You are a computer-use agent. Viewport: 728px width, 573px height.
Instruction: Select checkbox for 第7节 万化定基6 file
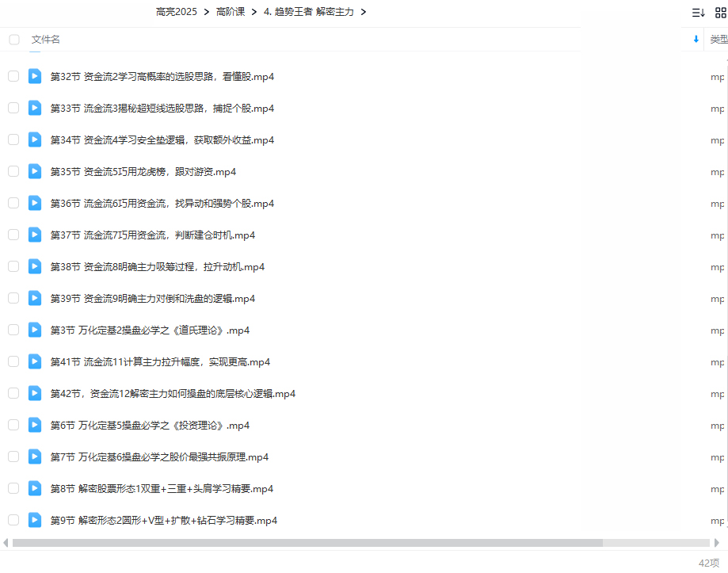pyautogui.click(x=13, y=456)
